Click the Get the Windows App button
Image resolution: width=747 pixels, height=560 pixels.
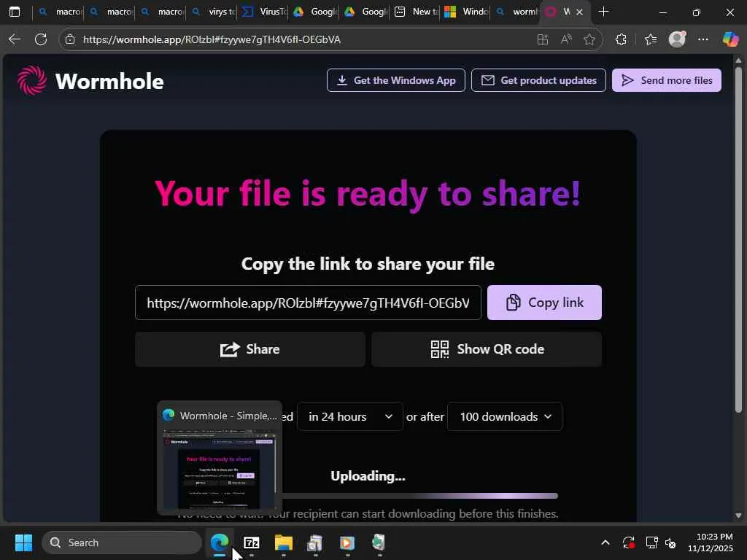pyautogui.click(x=396, y=80)
